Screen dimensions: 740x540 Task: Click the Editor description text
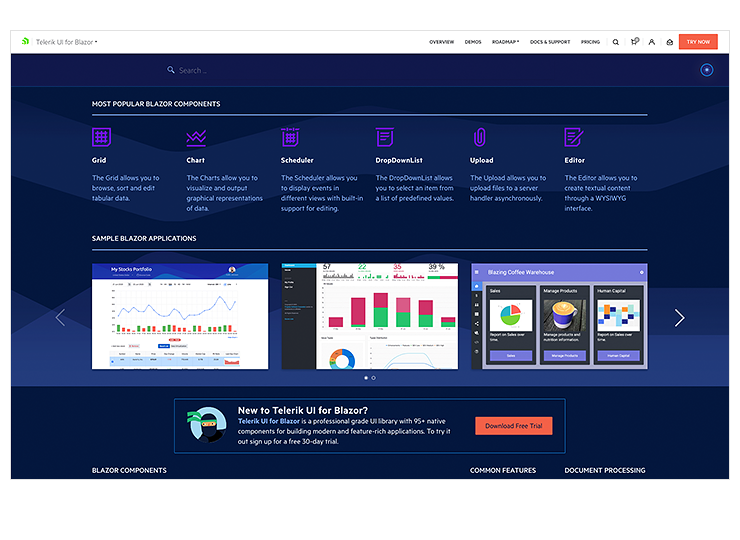[601, 193]
